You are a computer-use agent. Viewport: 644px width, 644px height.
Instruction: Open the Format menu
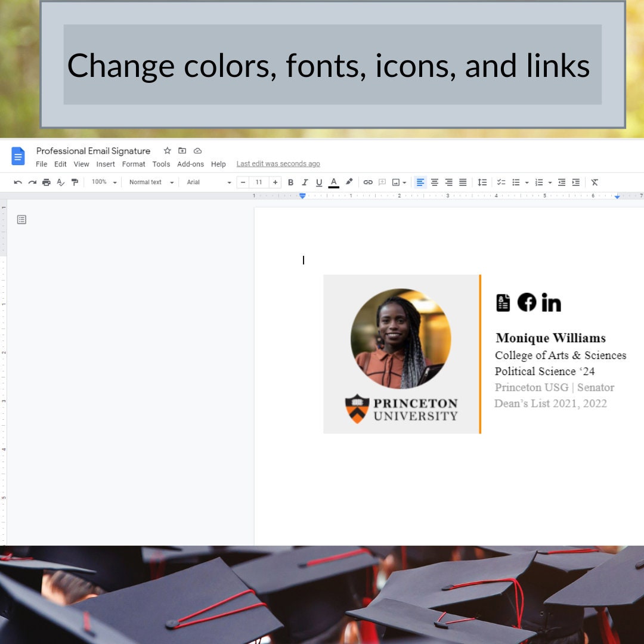pos(134,165)
